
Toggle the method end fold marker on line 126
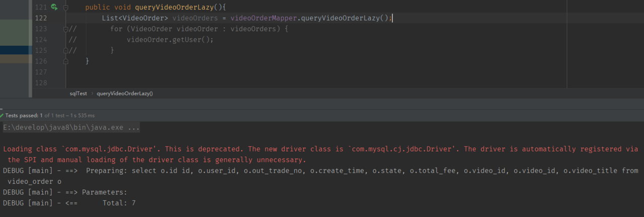coord(66,61)
